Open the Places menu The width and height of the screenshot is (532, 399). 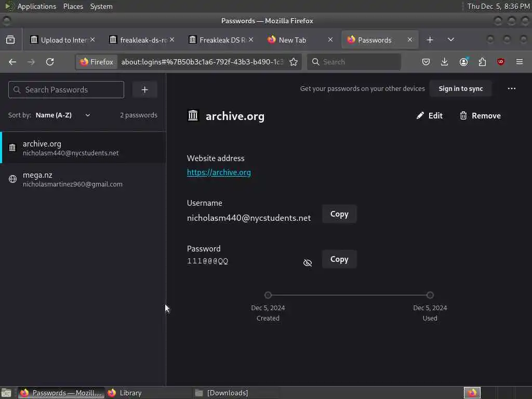[73, 6]
